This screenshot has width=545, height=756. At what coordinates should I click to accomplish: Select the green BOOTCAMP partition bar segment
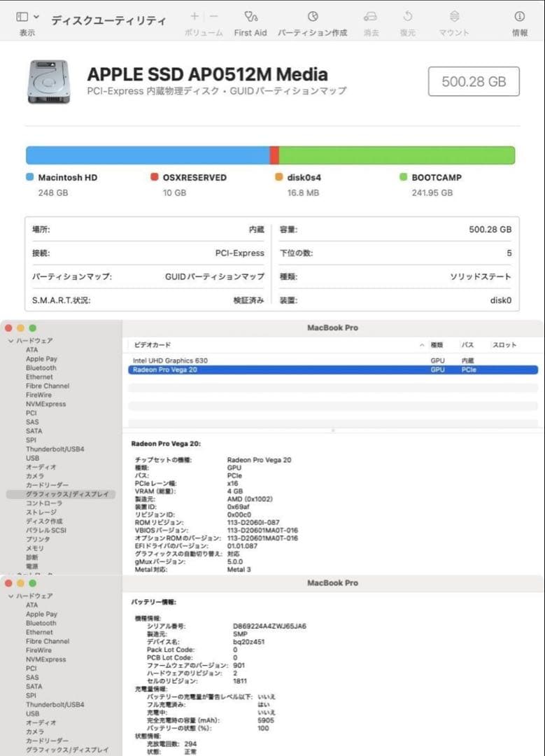[x=397, y=155]
